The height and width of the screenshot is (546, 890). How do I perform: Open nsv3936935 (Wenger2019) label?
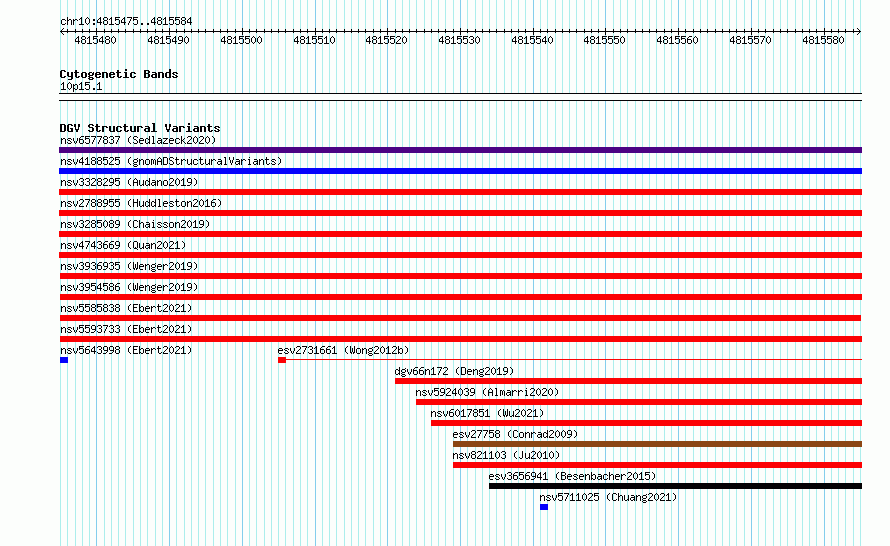[x=129, y=266]
